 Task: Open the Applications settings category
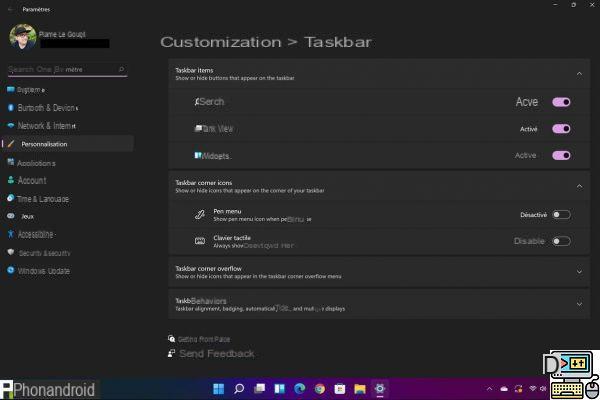coord(67,163)
